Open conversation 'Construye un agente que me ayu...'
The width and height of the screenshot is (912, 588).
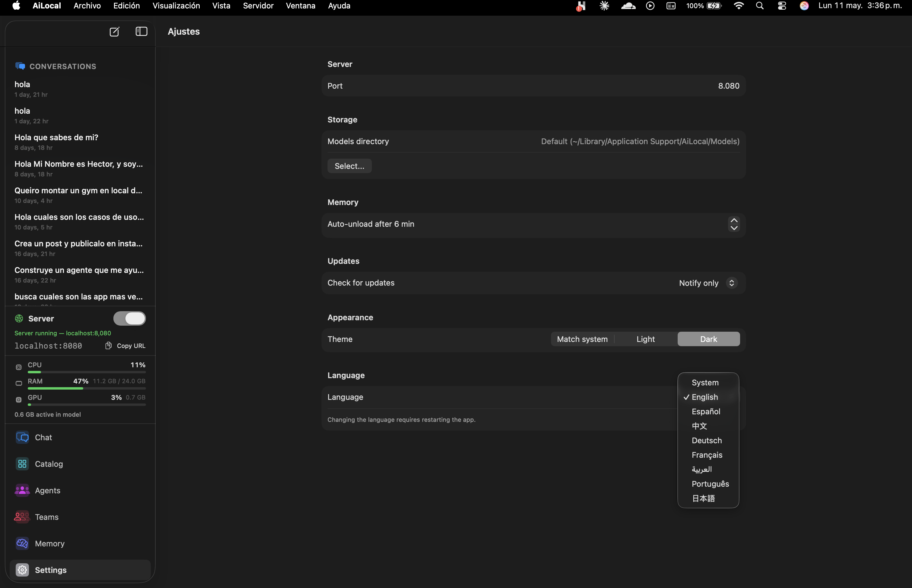tap(80, 274)
